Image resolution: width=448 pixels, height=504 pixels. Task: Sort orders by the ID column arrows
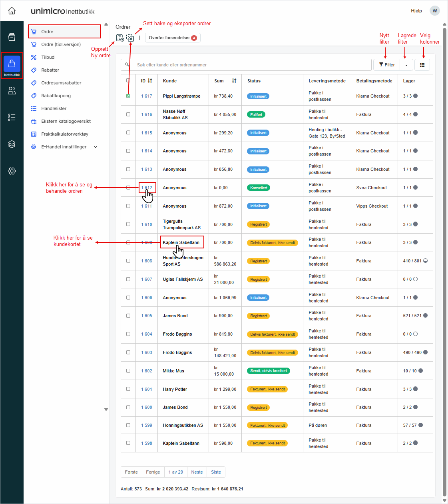pos(150,81)
